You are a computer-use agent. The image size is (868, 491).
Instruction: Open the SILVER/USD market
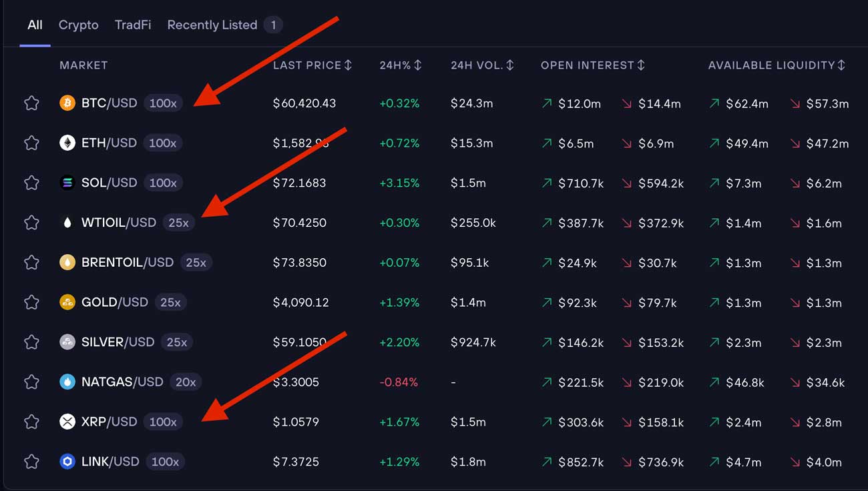(x=118, y=342)
